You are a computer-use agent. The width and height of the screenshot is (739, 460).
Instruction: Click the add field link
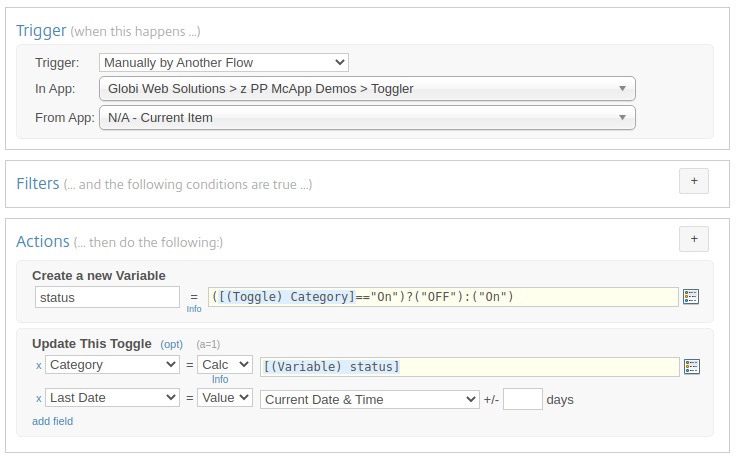52,421
